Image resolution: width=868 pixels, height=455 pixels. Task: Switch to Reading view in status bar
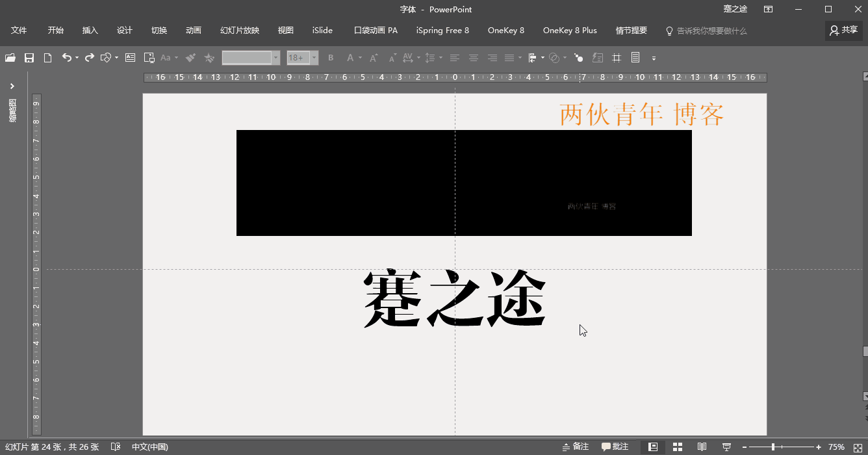pos(702,447)
